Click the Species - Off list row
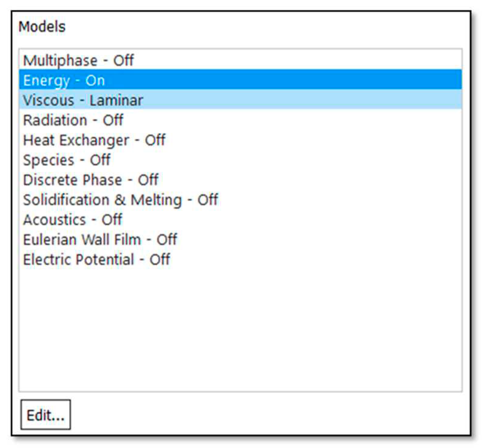 tap(67, 160)
